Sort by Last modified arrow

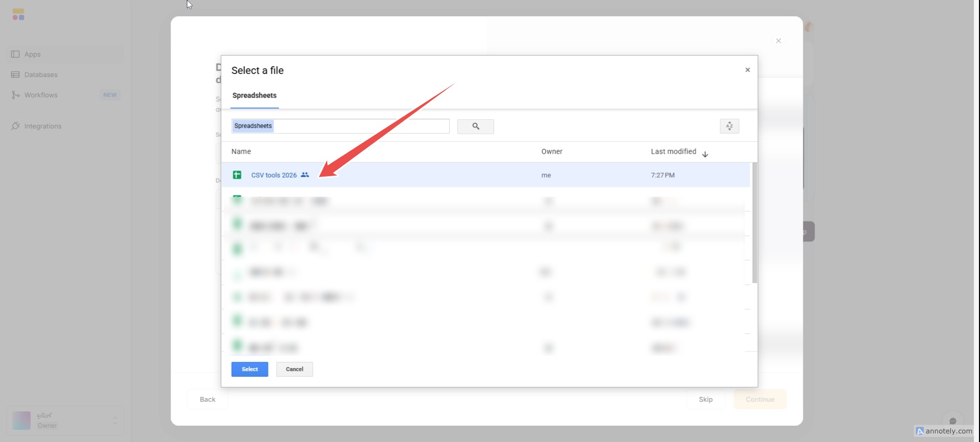pos(705,154)
